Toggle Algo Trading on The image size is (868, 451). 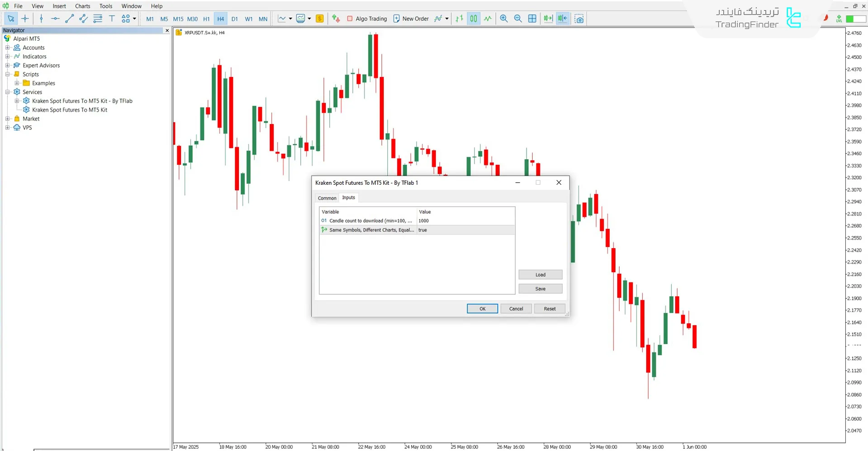point(367,19)
